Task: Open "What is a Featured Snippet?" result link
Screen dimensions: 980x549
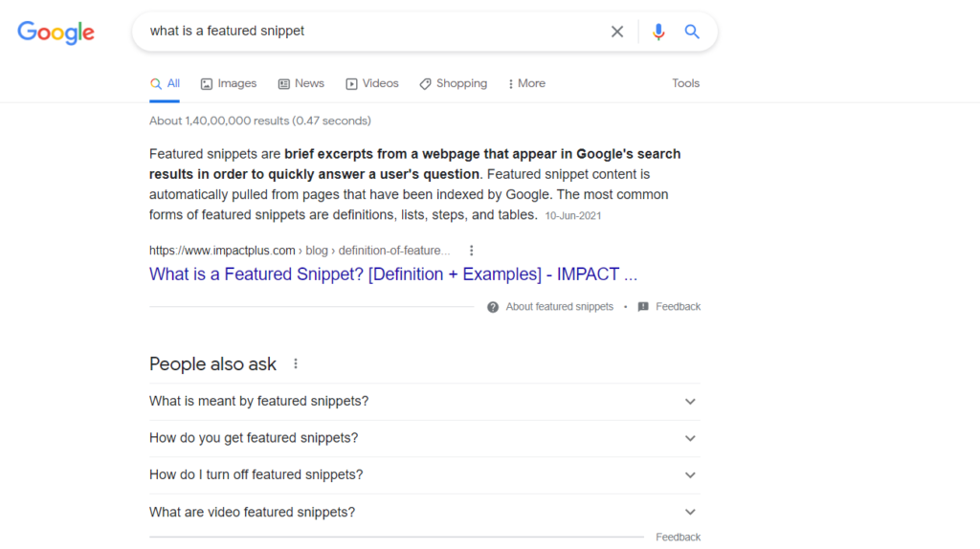Action: tap(393, 274)
